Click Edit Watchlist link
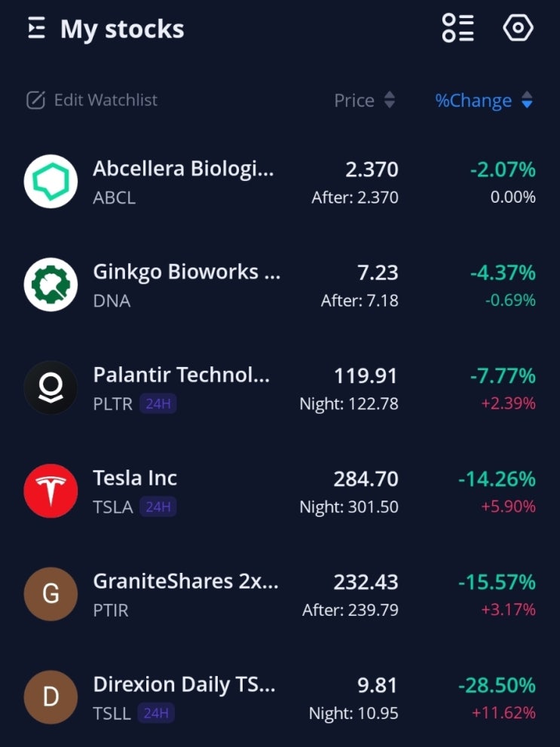 (x=106, y=100)
